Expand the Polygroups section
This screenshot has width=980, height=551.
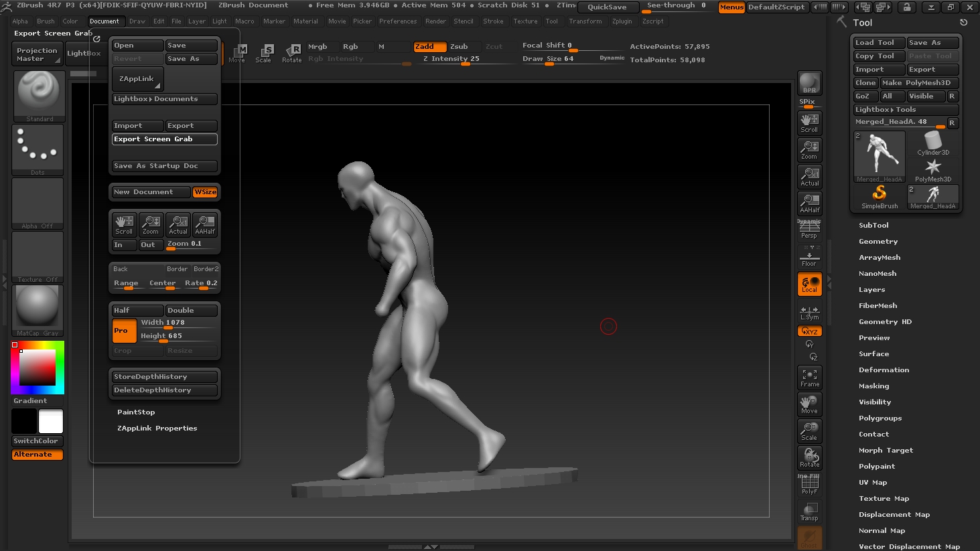point(880,418)
